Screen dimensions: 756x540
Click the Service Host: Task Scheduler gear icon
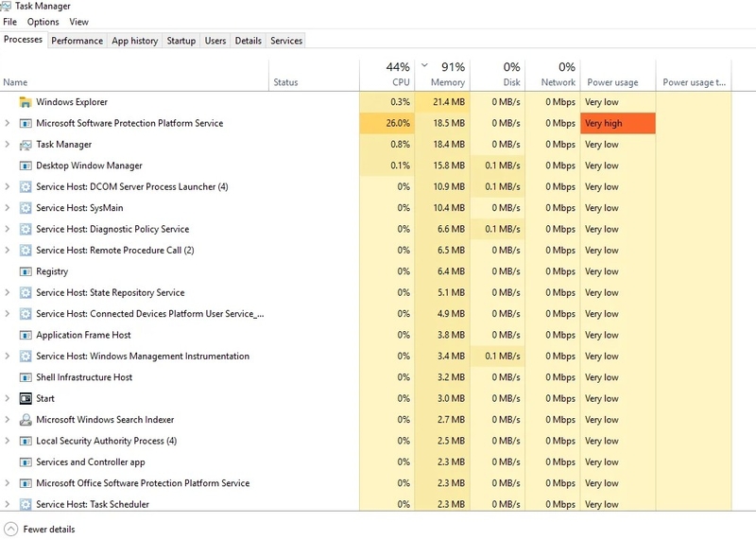tap(26, 505)
